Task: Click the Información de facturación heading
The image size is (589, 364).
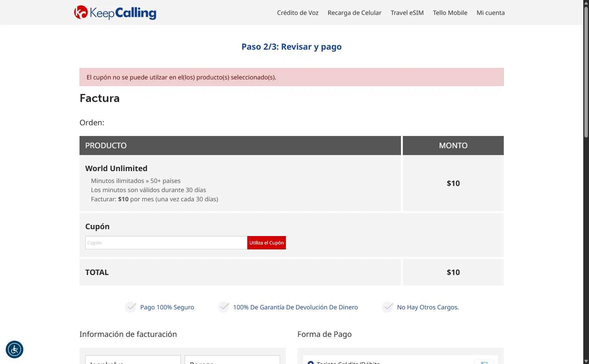Action: (128, 334)
